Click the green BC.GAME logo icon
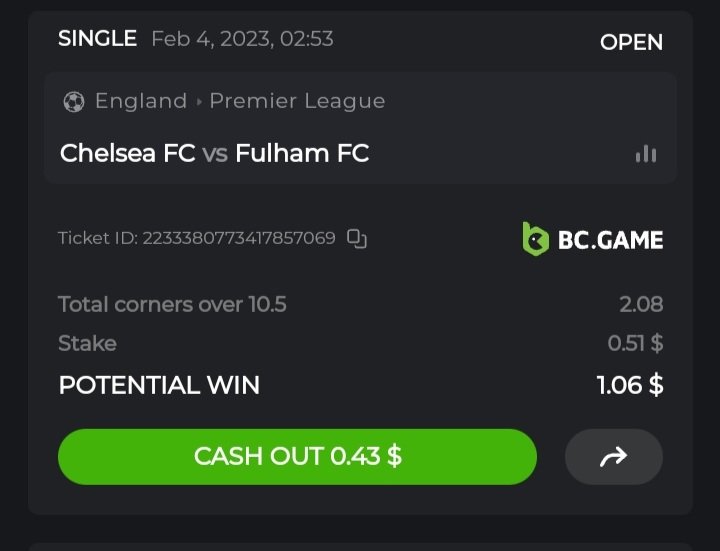Image resolution: width=720 pixels, height=551 pixels. (535, 239)
